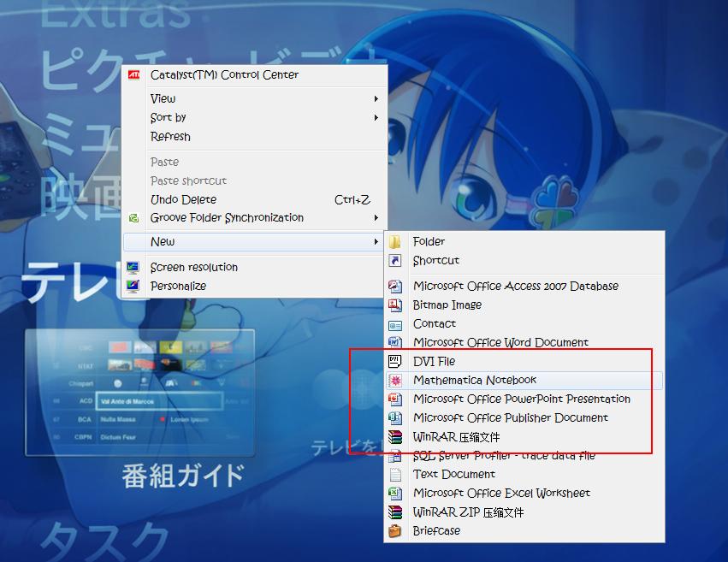Click the SQL Server Profiler icon
Screen dimensions: 728x562
pyautogui.click(x=394, y=456)
